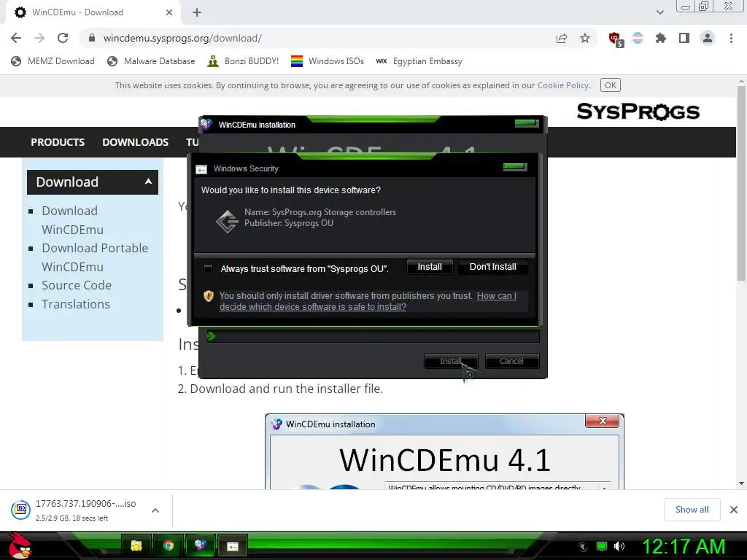Switch to Chrome in the taskbar

pos(169,545)
